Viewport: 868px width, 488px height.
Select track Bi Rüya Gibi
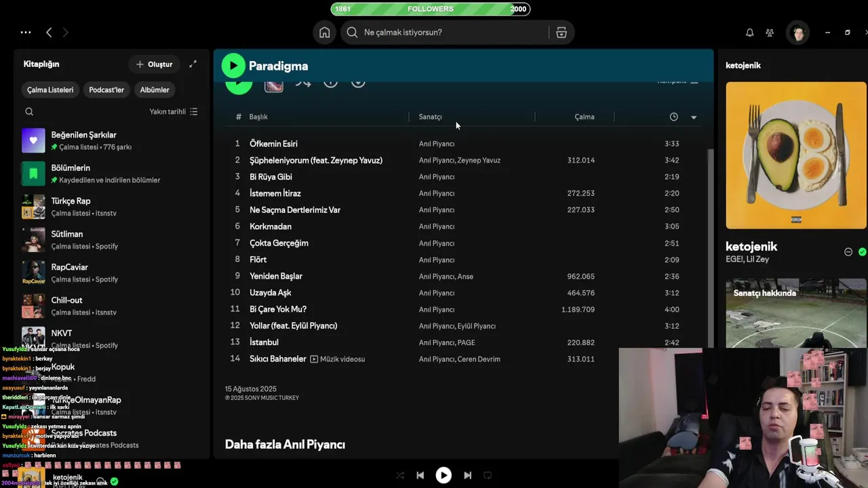pos(271,177)
